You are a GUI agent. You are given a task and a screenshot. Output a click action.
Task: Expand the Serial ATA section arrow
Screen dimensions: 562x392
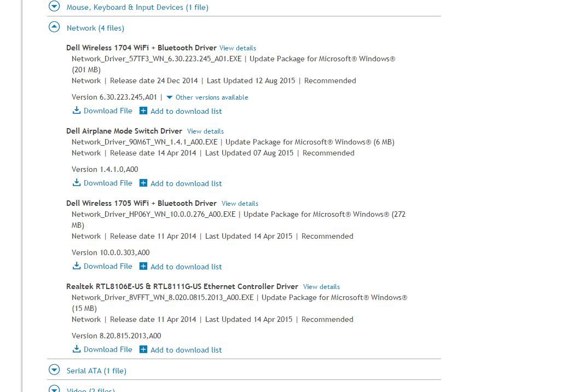click(x=54, y=370)
